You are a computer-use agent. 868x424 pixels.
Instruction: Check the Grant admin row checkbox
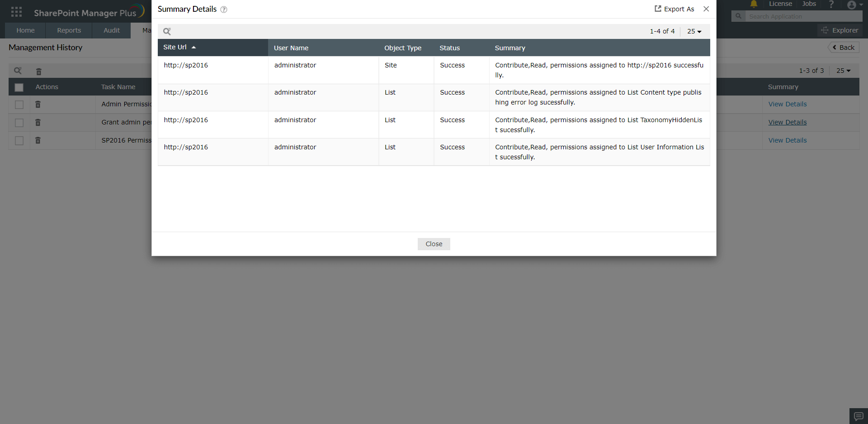pos(19,123)
